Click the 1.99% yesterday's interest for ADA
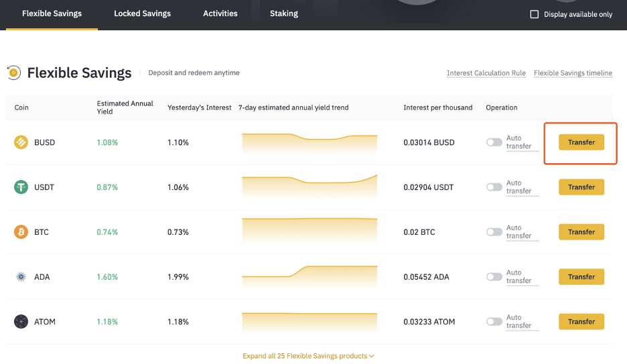 click(178, 276)
